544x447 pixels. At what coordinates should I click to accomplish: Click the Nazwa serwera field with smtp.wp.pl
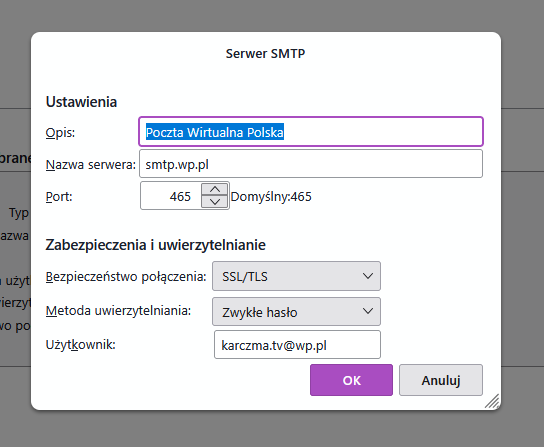pos(311,164)
